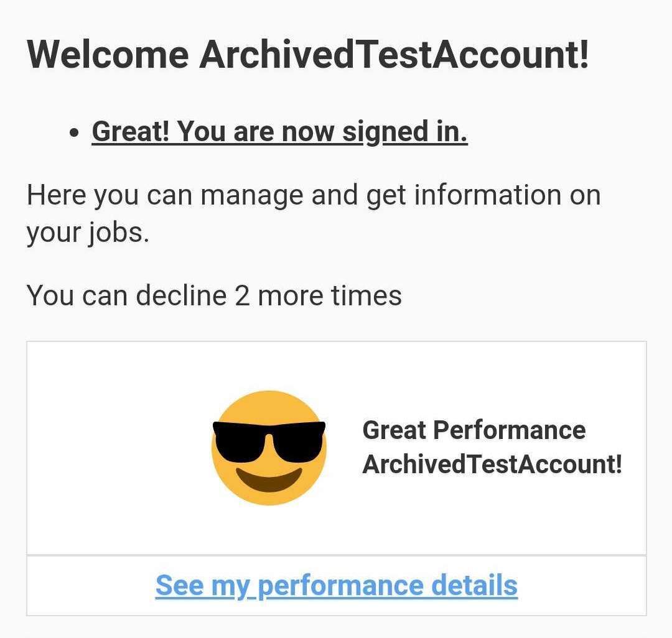The height and width of the screenshot is (638, 672).
Task: Open the See my performance details link
Action: pos(337,585)
